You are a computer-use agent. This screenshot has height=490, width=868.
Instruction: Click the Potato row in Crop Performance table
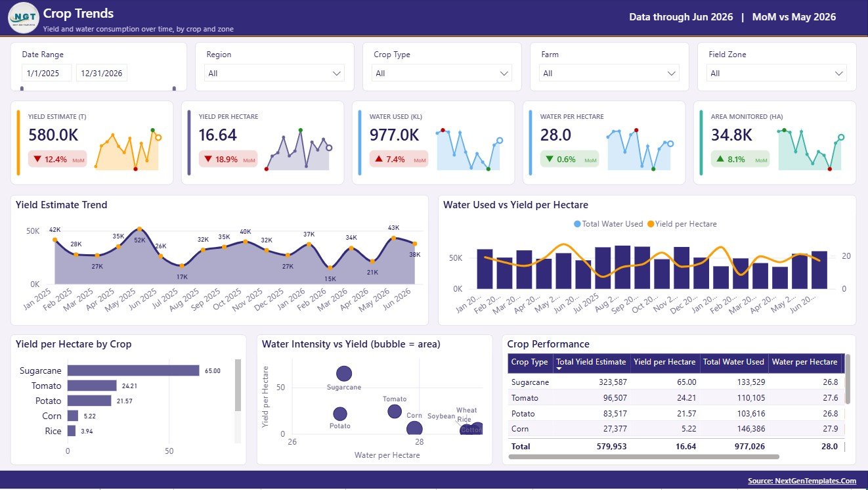coord(675,414)
